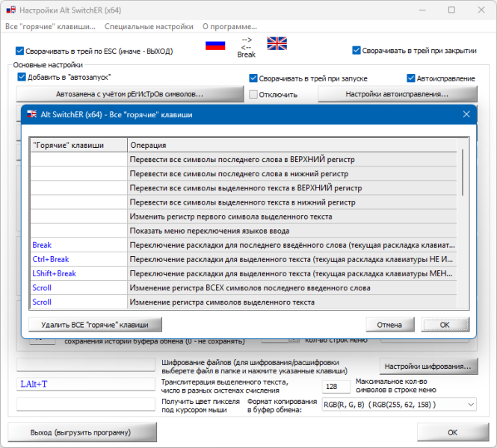Click the hotkey list vertical scrollbar

[x=463, y=172]
